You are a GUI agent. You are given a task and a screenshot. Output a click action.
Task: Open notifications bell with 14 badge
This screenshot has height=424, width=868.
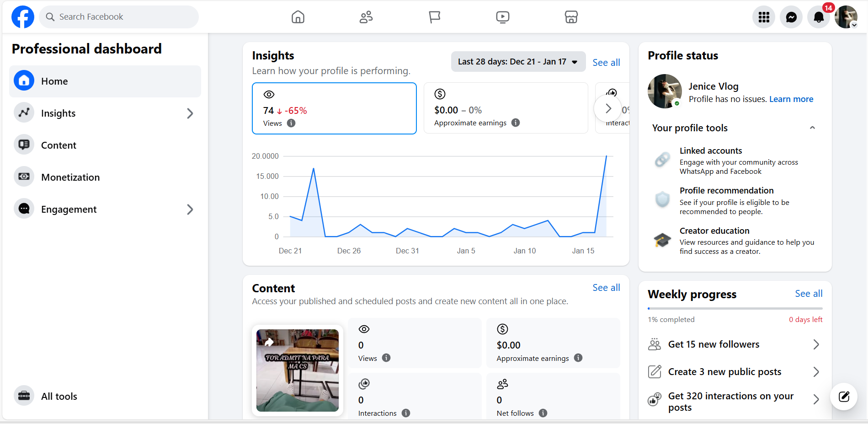[819, 17]
